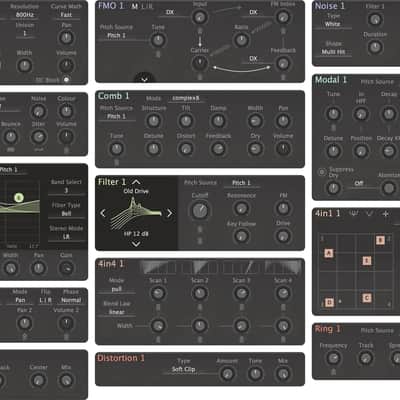Click the Jitter knob
This screenshot has width=400, height=400.
(x=38, y=136)
